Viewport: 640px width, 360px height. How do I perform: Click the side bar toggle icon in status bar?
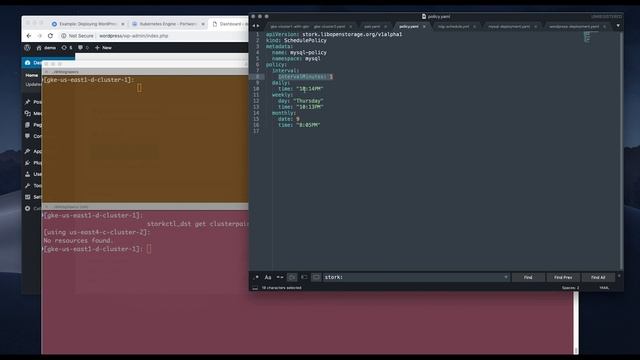(255, 288)
